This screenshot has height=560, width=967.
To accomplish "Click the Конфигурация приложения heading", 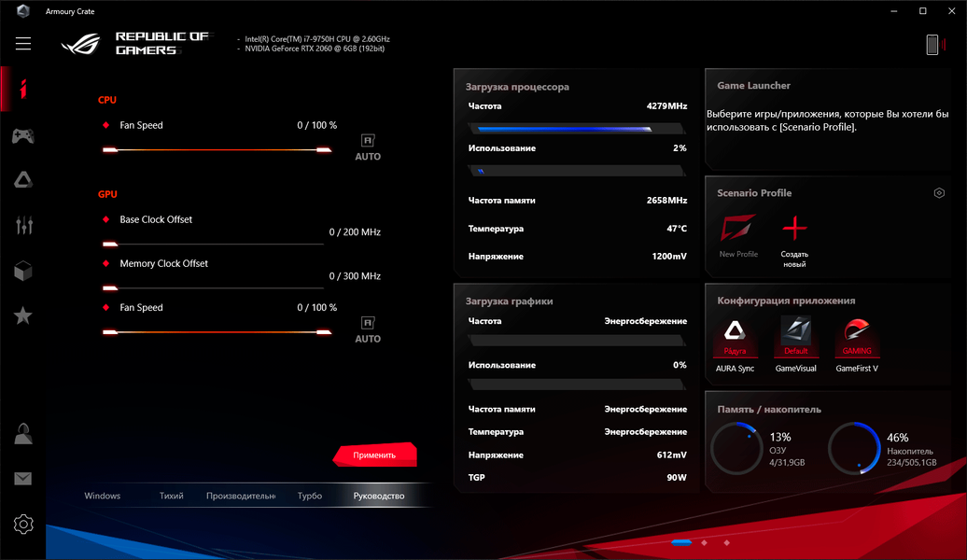I will (x=786, y=301).
